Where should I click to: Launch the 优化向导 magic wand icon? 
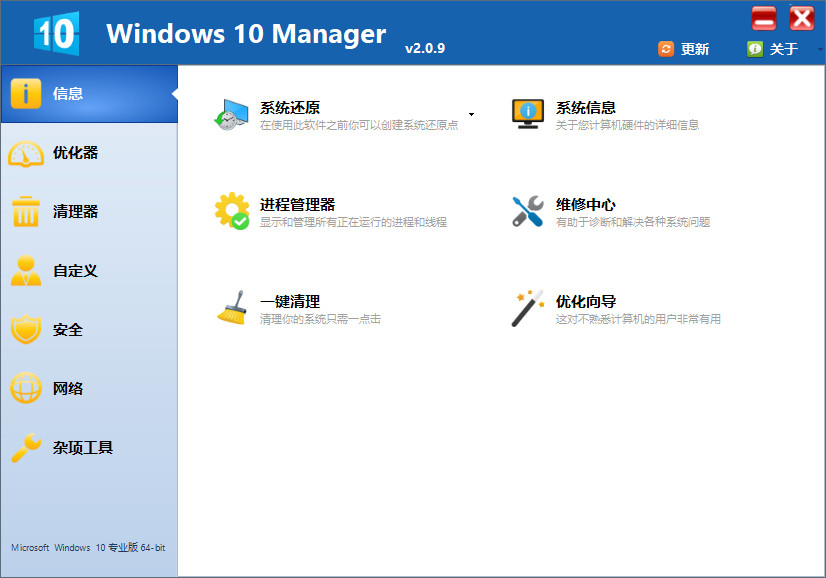(x=527, y=307)
